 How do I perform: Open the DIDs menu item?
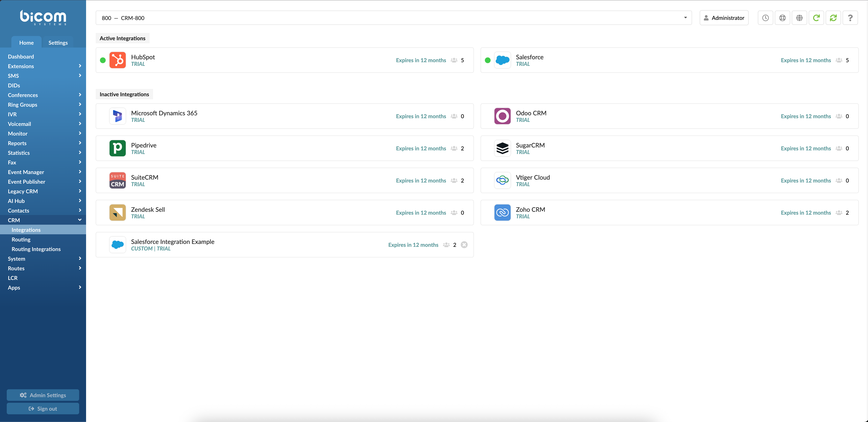[43, 85]
